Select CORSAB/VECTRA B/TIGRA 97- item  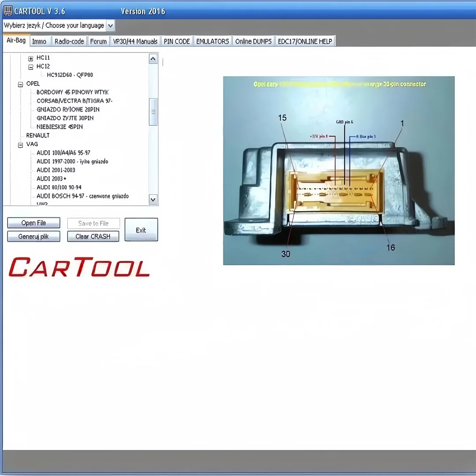pos(74,101)
